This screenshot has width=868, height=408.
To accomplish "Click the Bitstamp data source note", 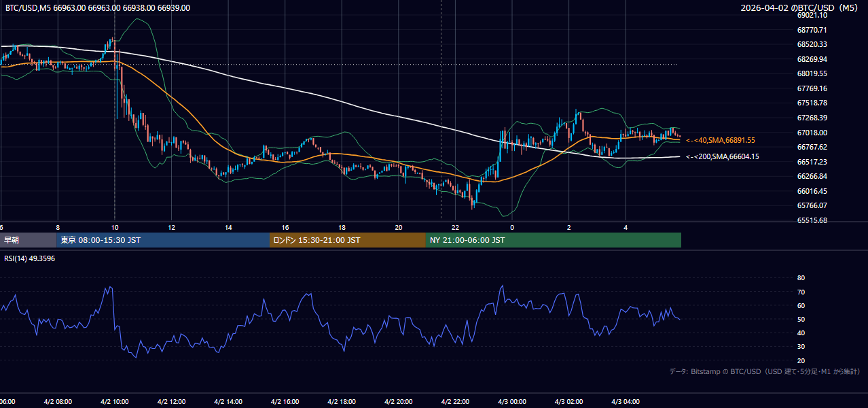I will tap(765, 371).
